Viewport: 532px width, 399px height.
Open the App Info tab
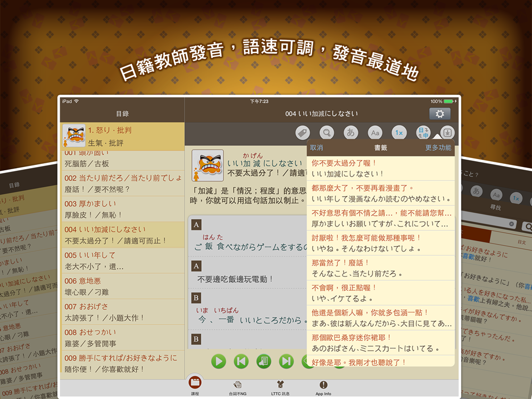(323, 388)
